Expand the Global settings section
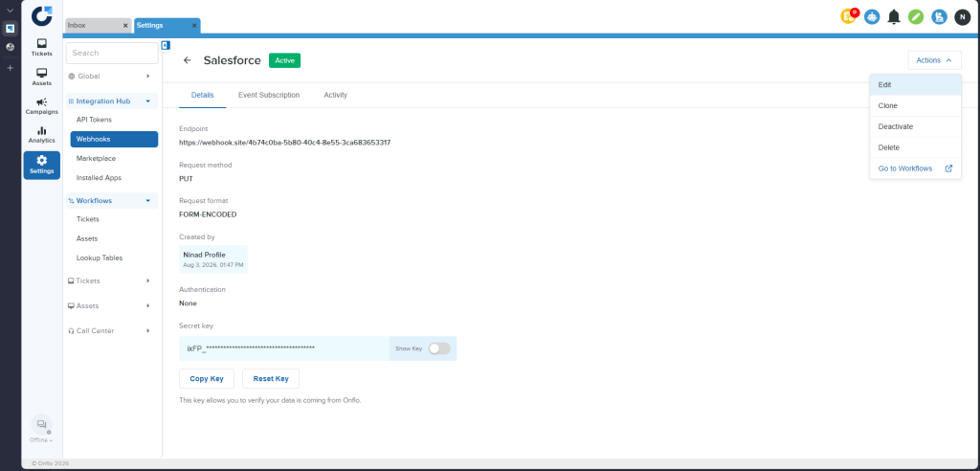The width and height of the screenshot is (980, 471). click(112, 77)
